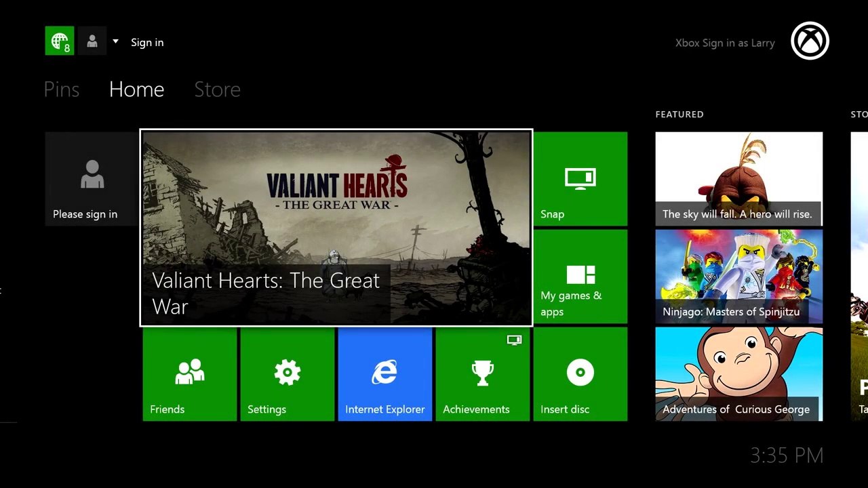Open the Please sign in tile

tap(92, 179)
